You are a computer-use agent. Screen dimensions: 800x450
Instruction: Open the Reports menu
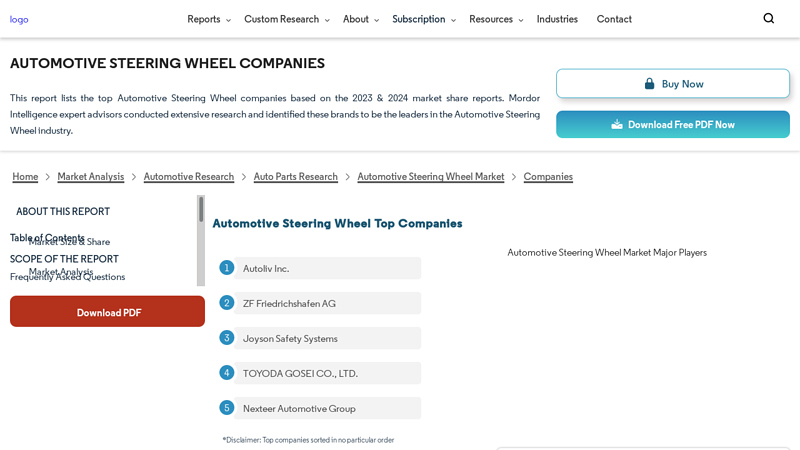(204, 19)
